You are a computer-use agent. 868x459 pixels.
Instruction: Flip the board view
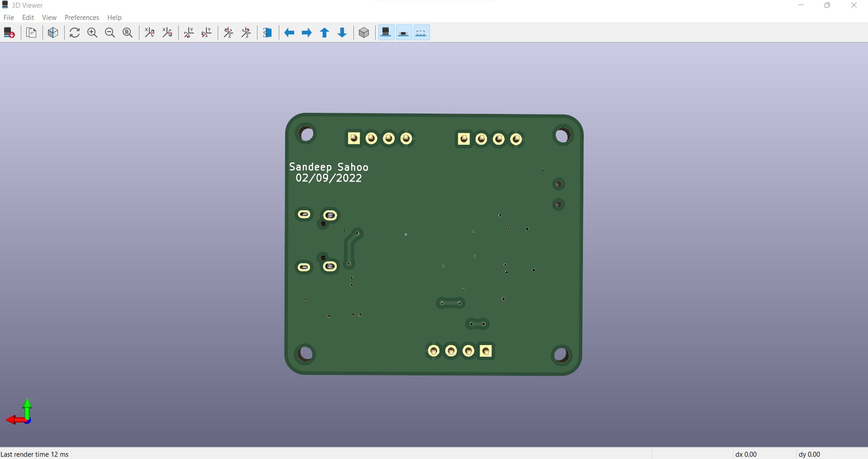click(268, 33)
